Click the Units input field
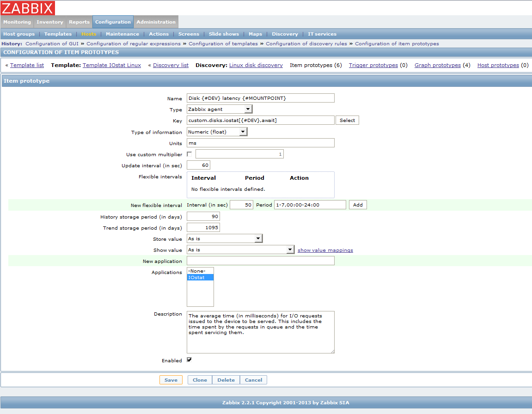The height and width of the screenshot is (414, 532). pyautogui.click(x=260, y=143)
